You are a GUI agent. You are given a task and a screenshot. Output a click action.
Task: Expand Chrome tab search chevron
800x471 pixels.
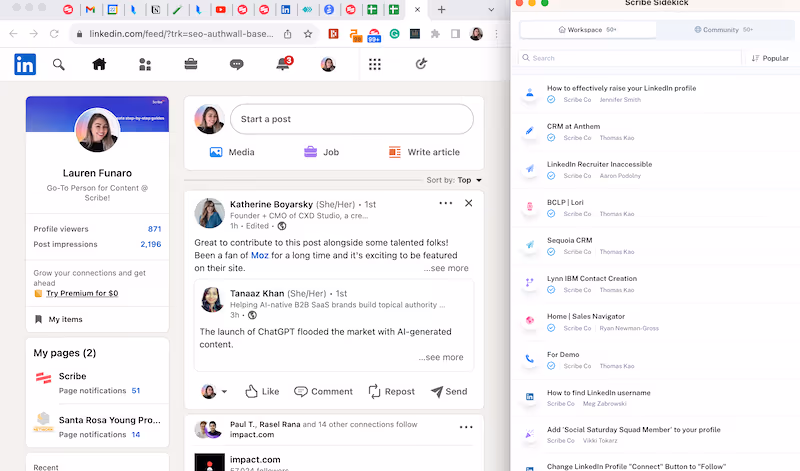point(491,9)
